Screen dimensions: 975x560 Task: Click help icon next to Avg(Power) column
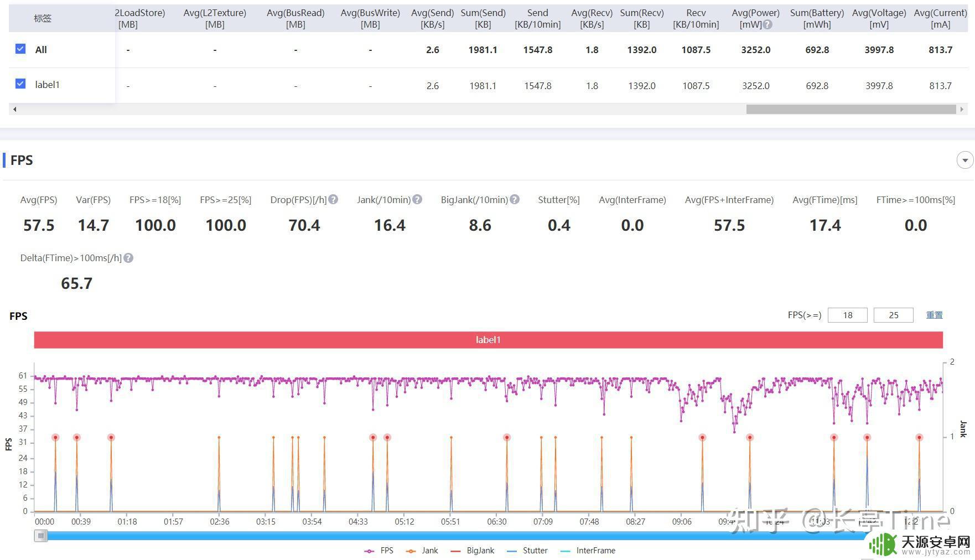point(767,24)
